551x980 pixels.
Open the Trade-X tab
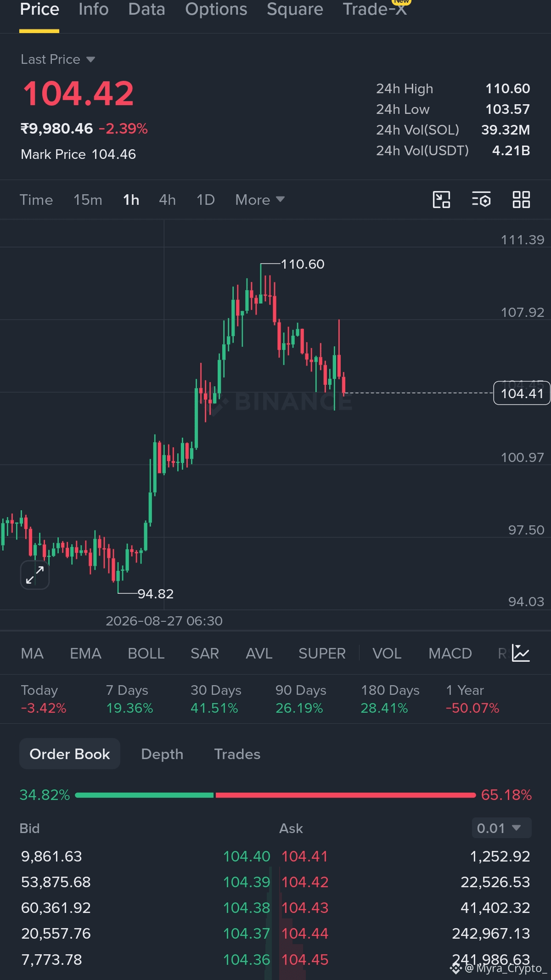[x=375, y=9]
